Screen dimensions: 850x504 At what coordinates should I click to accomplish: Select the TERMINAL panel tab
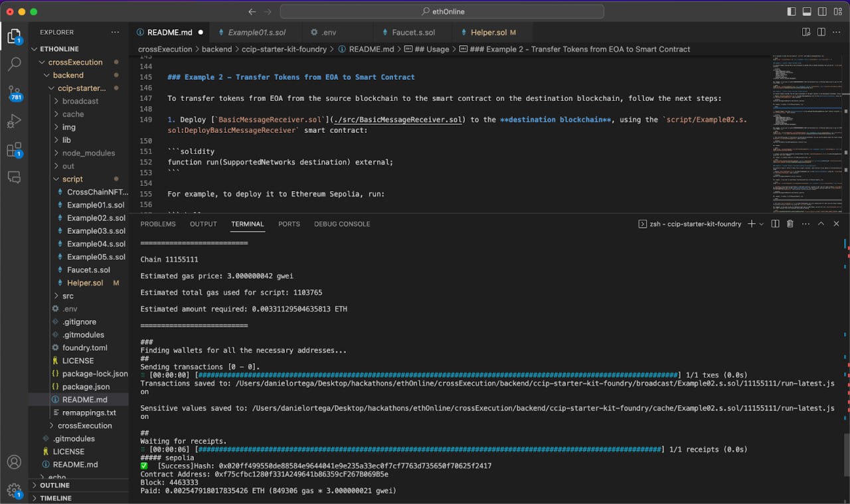tap(248, 224)
